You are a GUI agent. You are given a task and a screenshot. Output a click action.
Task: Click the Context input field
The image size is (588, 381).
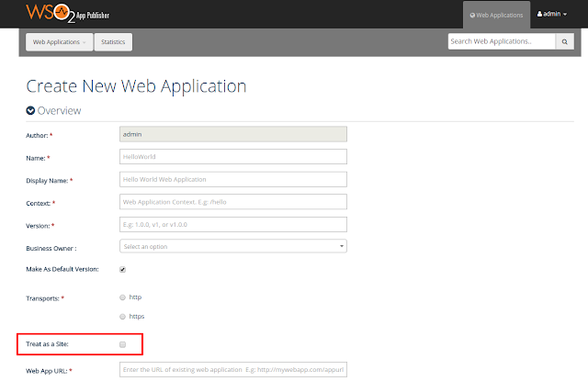click(233, 202)
